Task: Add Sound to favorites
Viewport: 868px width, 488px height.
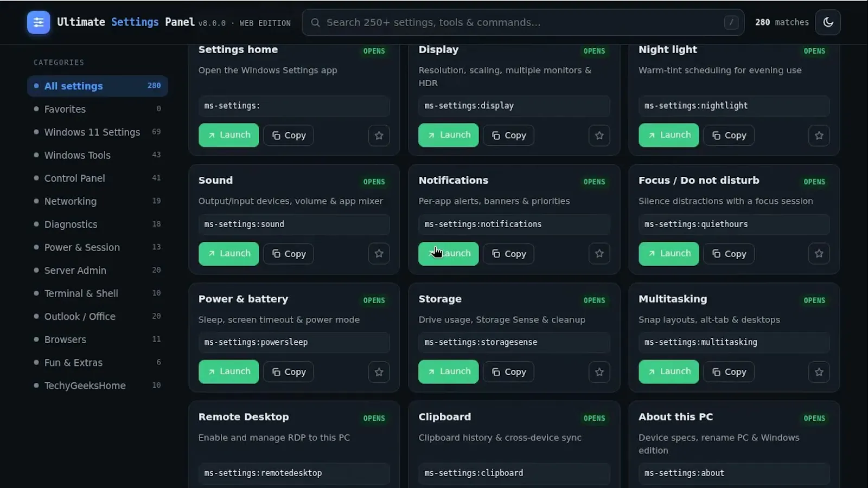Action: 379,254
